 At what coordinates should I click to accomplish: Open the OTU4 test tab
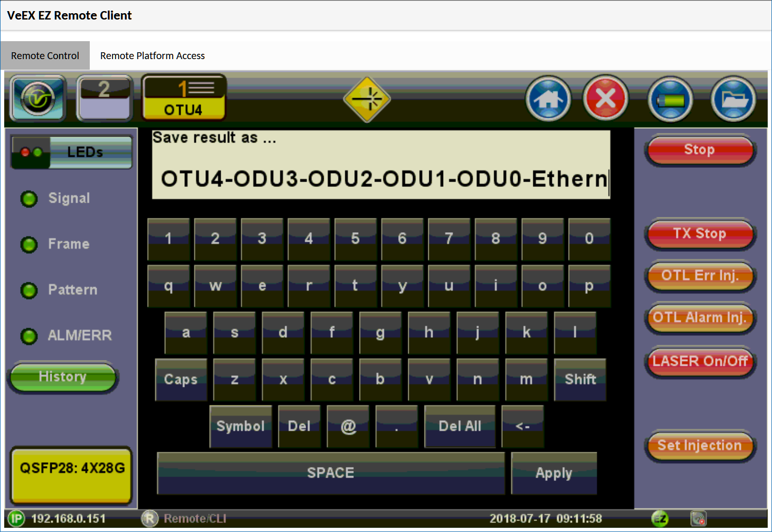point(183,98)
